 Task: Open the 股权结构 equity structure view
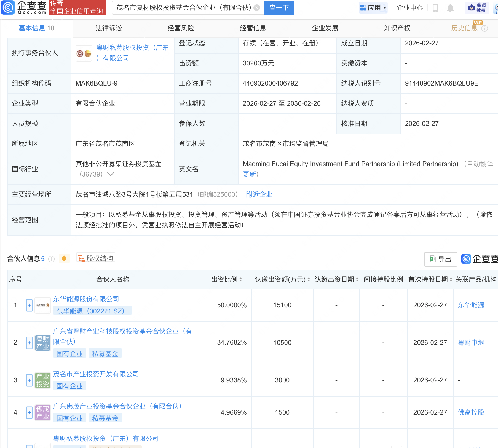click(95, 258)
